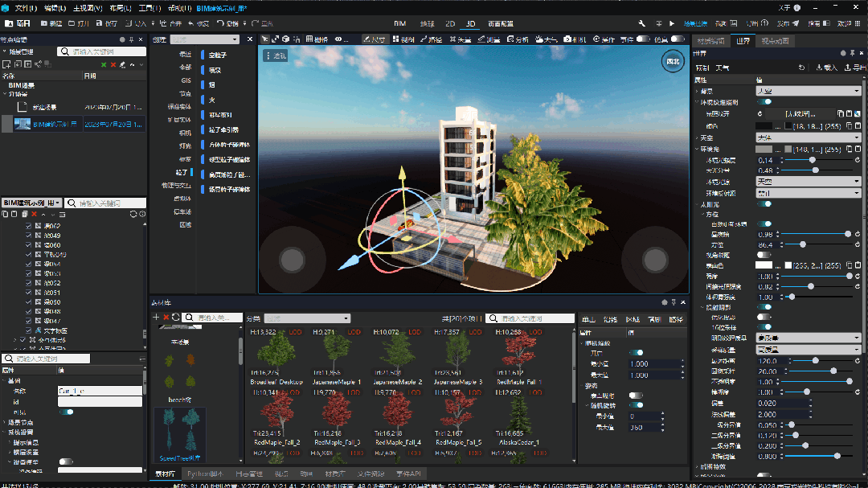Viewport: 868px width, 488px height.
Task: Toggle the ambient light control switch
Action: click(764, 102)
